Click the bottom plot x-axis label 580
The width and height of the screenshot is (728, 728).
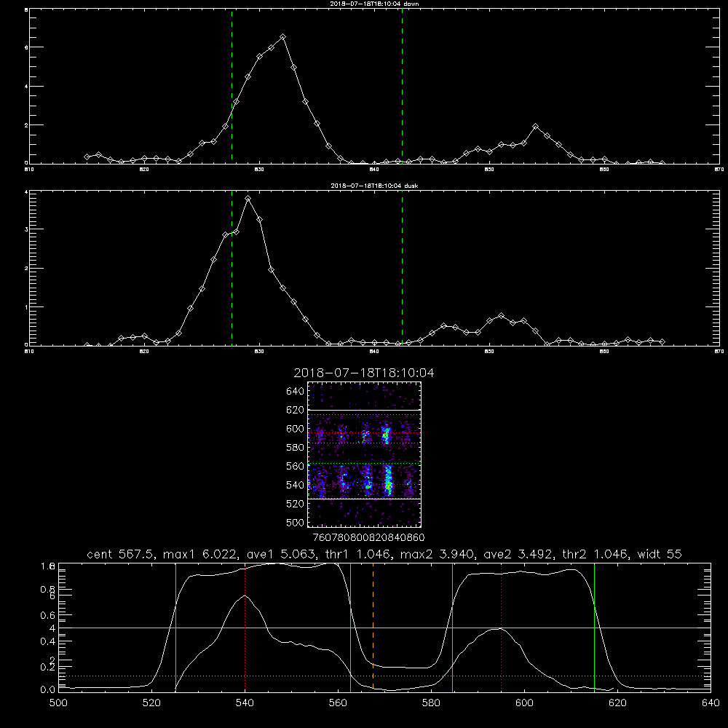(431, 703)
